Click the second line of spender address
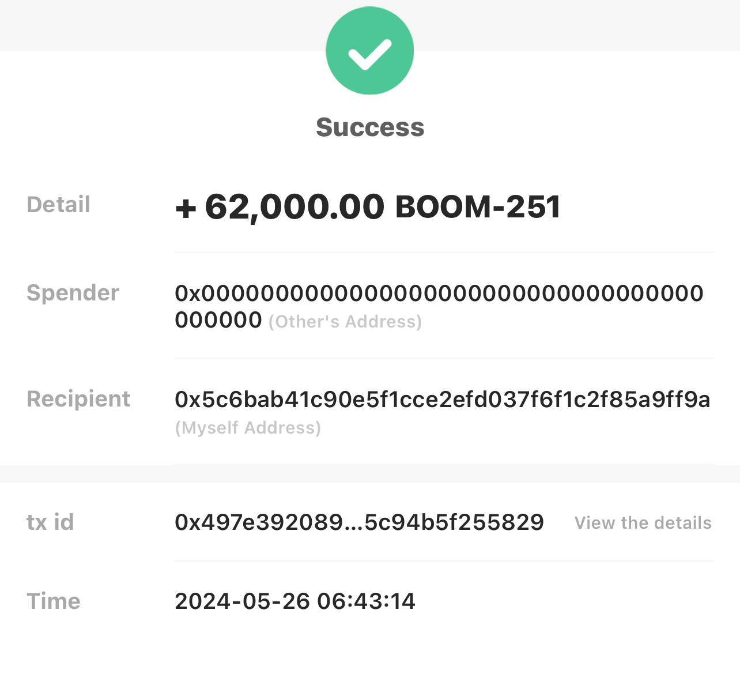740x700 pixels. tap(218, 320)
